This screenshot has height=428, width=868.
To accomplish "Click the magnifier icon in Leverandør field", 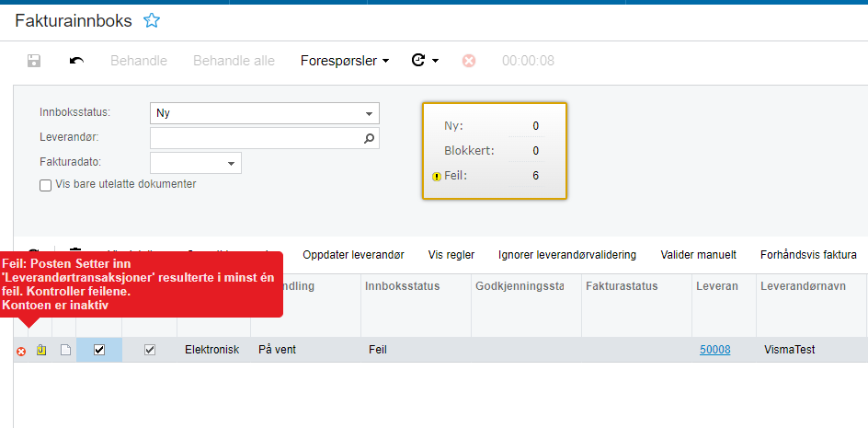I will coord(370,139).
